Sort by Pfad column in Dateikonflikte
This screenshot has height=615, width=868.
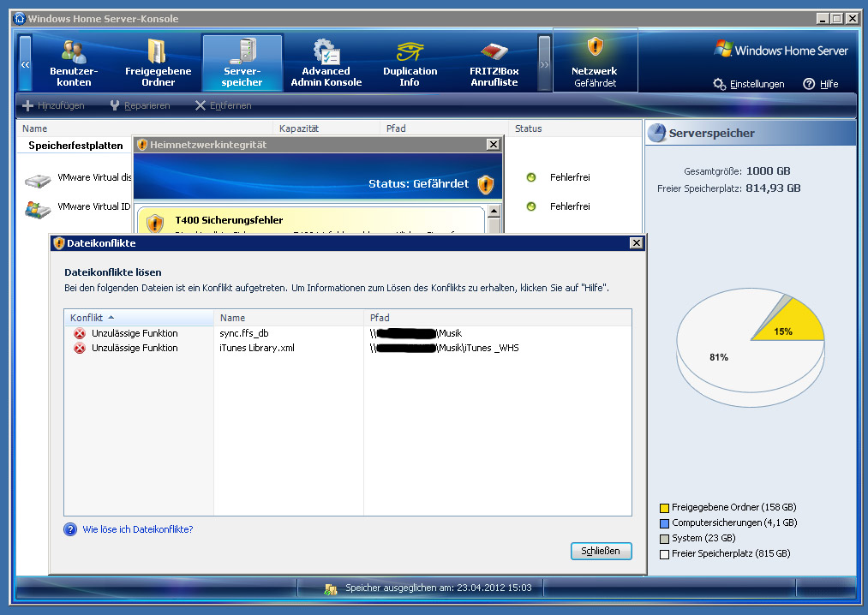point(498,318)
